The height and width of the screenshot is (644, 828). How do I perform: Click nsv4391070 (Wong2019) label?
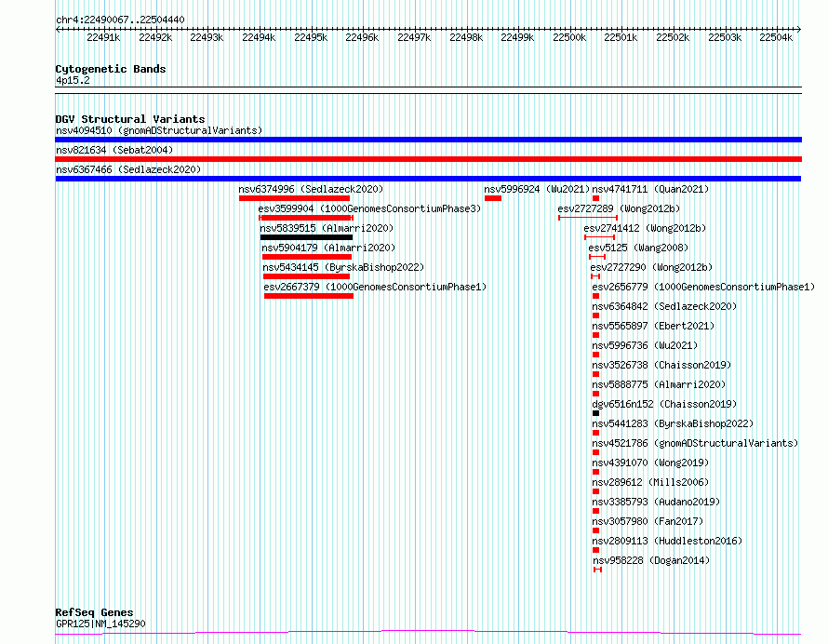point(650,463)
